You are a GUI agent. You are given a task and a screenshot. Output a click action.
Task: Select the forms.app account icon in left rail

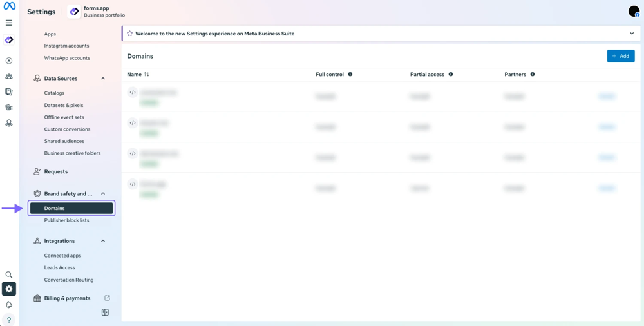coord(9,40)
